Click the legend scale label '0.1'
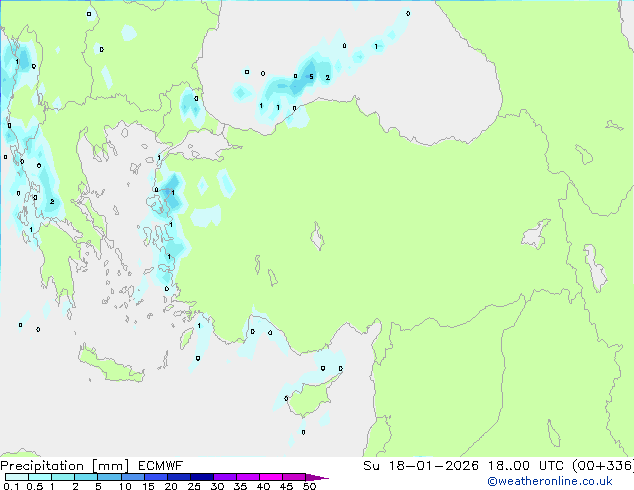This screenshot has width=634, height=490. 11,486
